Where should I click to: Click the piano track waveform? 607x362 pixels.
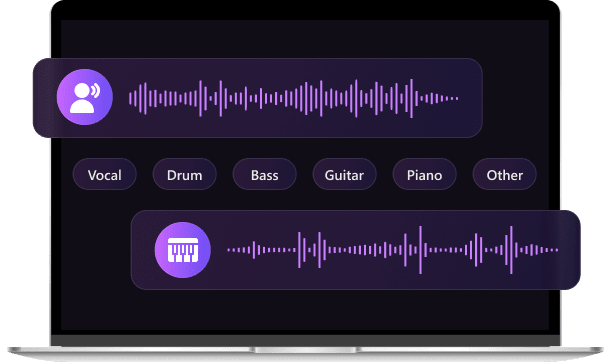[393, 250]
